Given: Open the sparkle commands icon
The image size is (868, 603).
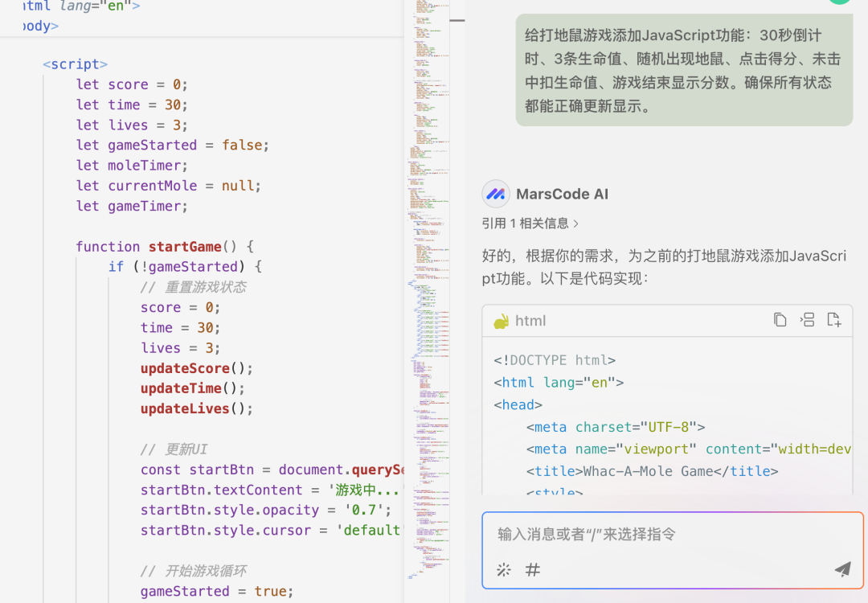Looking at the screenshot, I should point(504,570).
